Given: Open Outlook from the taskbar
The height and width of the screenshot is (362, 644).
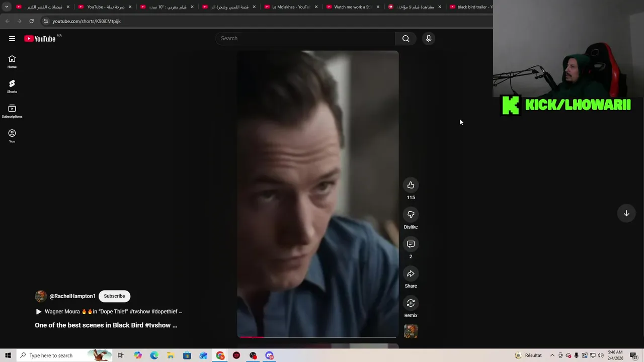Looking at the screenshot, I should (x=203, y=355).
